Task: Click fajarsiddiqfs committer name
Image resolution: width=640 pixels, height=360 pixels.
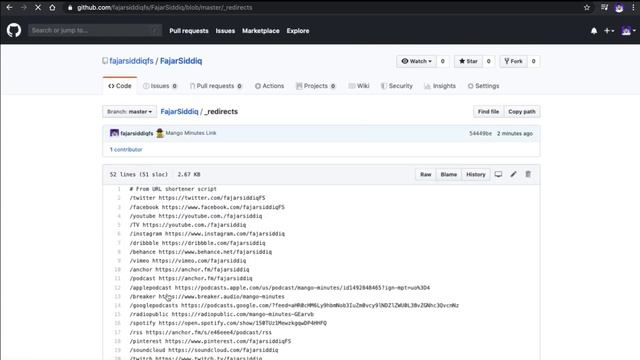Action: [x=137, y=133]
